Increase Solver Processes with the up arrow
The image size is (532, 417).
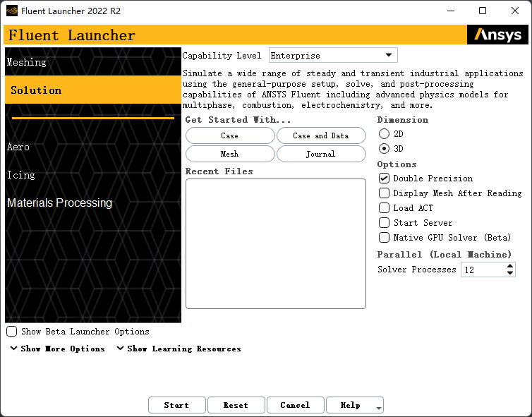click(x=510, y=266)
